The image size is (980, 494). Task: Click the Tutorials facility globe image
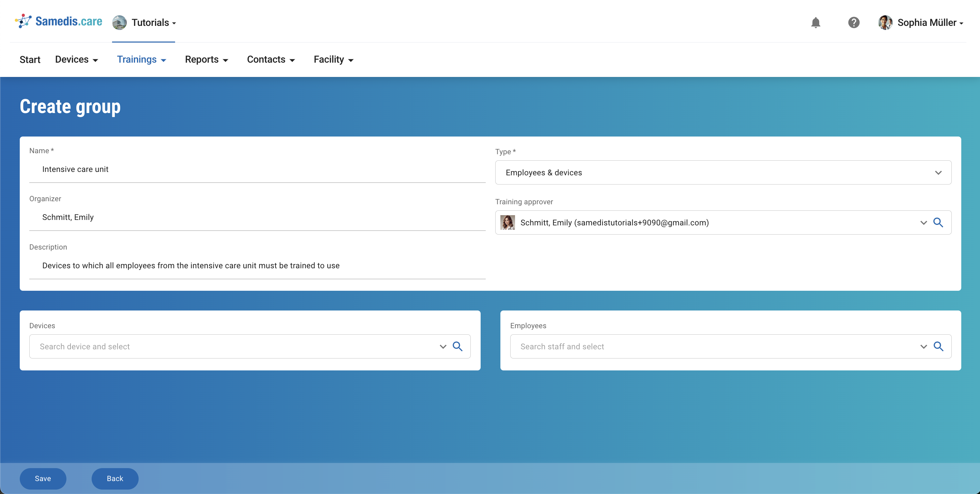[x=120, y=22]
